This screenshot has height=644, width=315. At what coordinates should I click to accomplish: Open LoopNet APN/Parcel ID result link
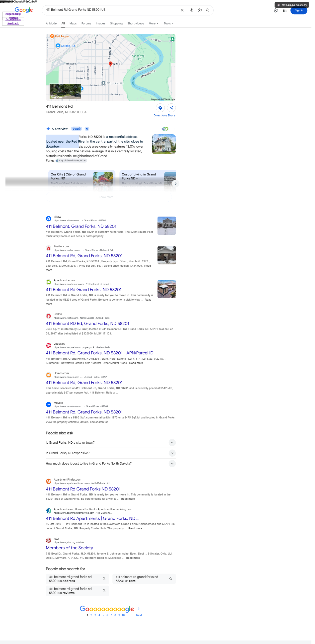click(99, 353)
